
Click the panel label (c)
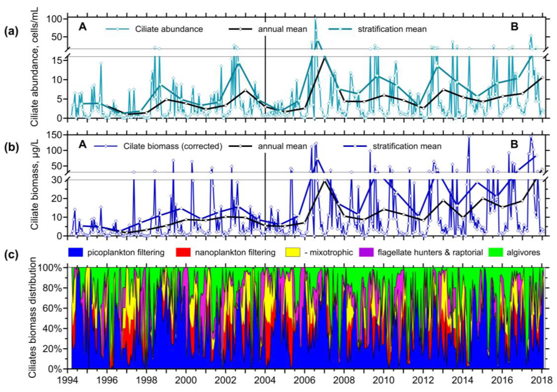tap(11, 256)
